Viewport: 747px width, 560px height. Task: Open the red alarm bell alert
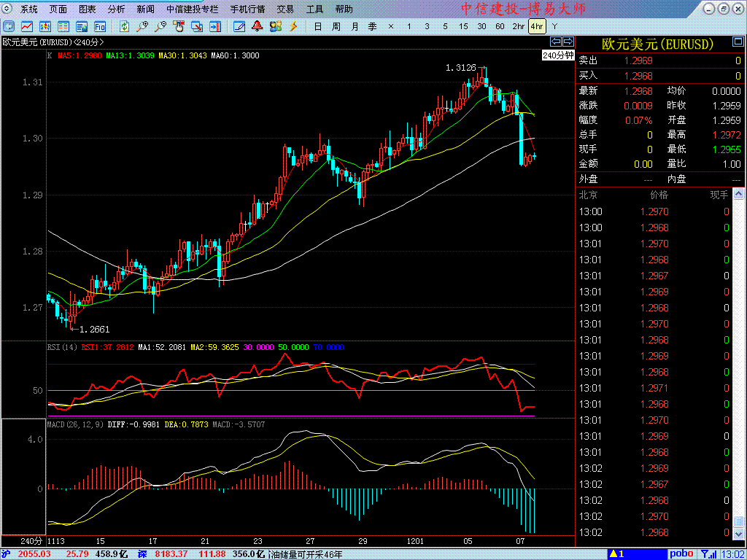click(258, 26)
